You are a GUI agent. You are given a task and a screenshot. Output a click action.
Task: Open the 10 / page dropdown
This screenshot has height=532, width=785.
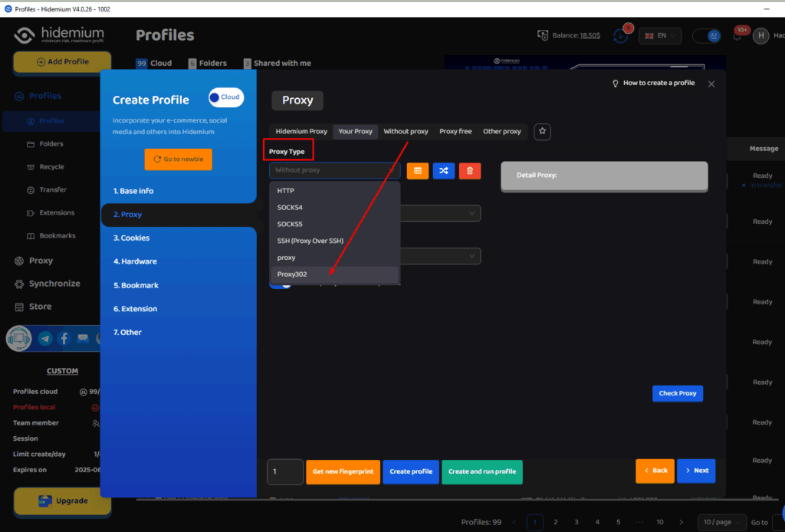pos(722,523)
